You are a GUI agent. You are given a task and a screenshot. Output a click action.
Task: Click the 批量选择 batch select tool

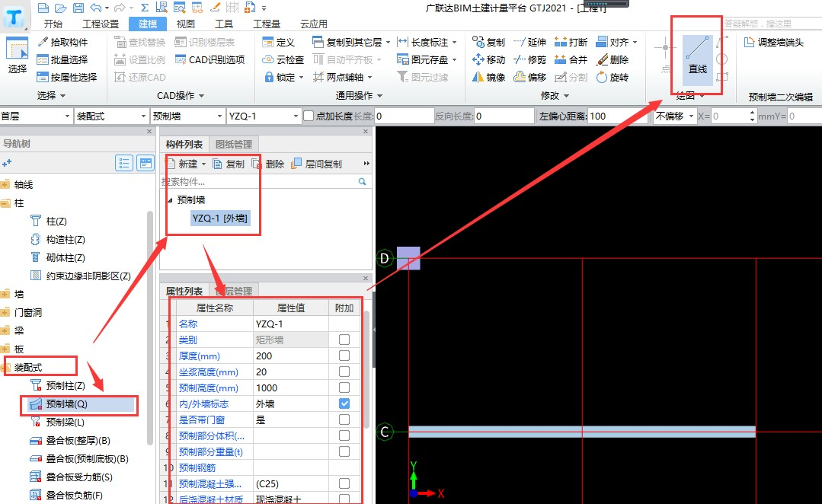pyautogui.click(x=62, y=59)
